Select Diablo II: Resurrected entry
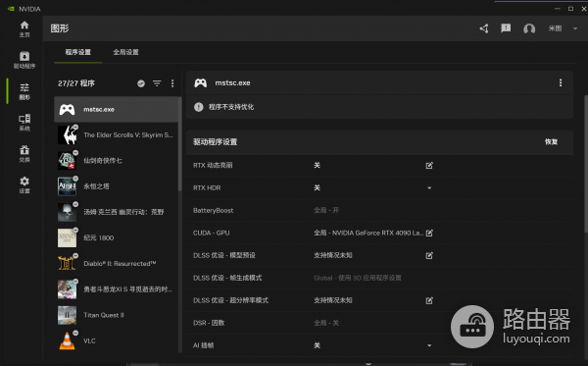This screenshot has height=366, width=588. [x=117, y=264]
